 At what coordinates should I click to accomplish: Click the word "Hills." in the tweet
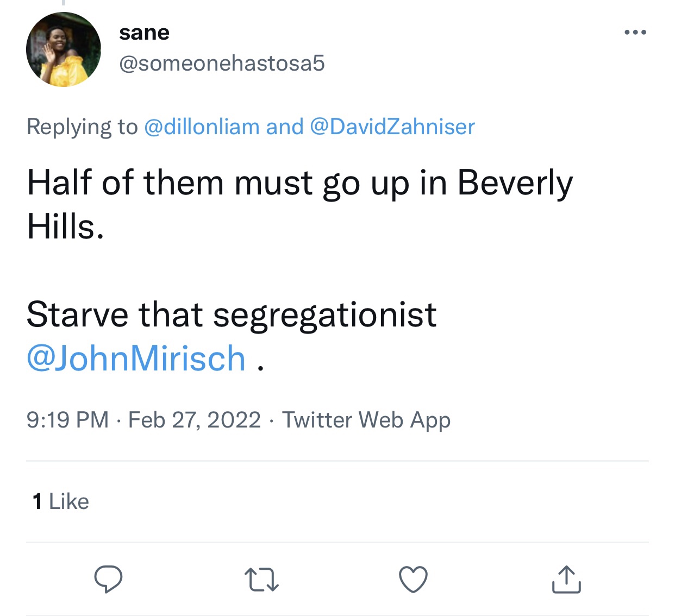[x=65, y=226]
